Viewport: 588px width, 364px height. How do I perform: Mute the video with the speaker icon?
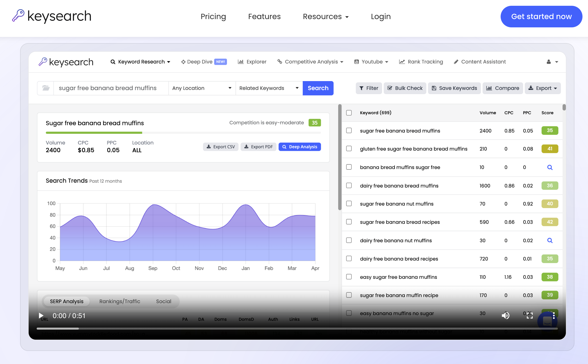point(505,316)
